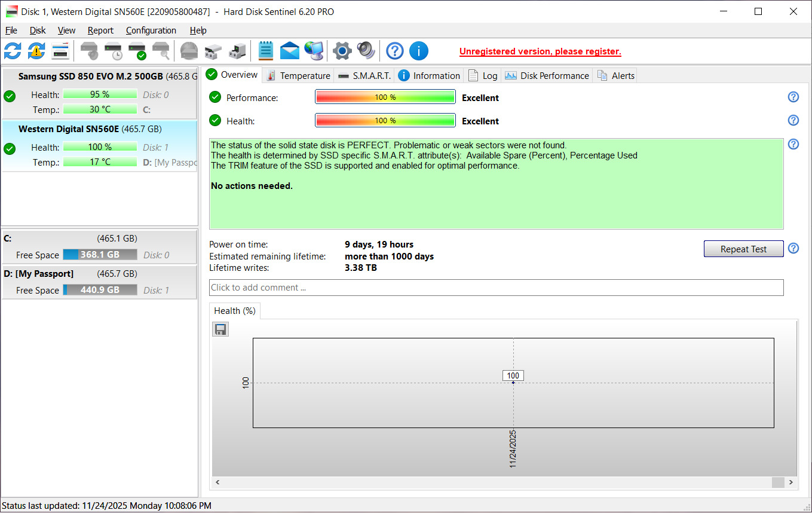Switch to the Temperature tab

point(298,75)
